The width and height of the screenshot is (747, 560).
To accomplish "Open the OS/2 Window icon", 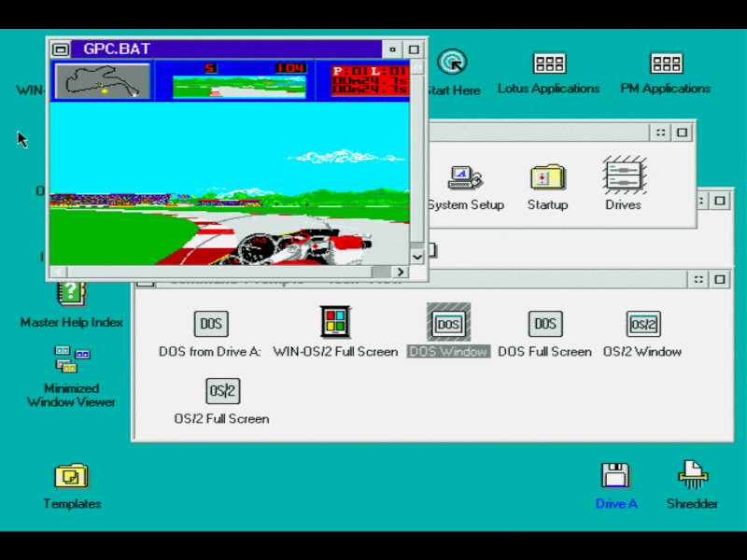I will (x=643, y=324).
